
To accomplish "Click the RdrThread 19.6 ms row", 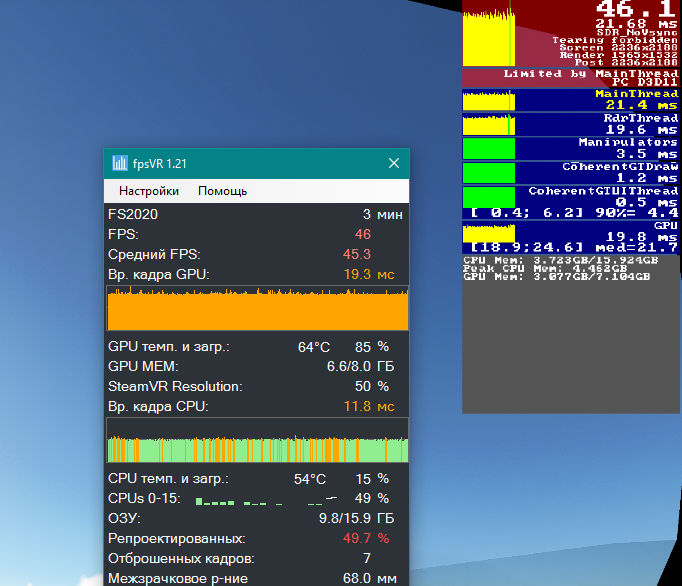I will coord(571,124).
